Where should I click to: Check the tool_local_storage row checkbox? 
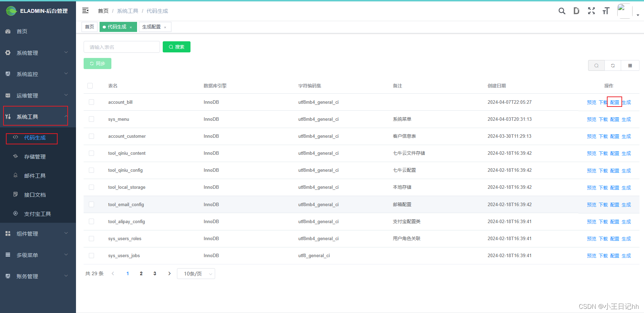92,187
